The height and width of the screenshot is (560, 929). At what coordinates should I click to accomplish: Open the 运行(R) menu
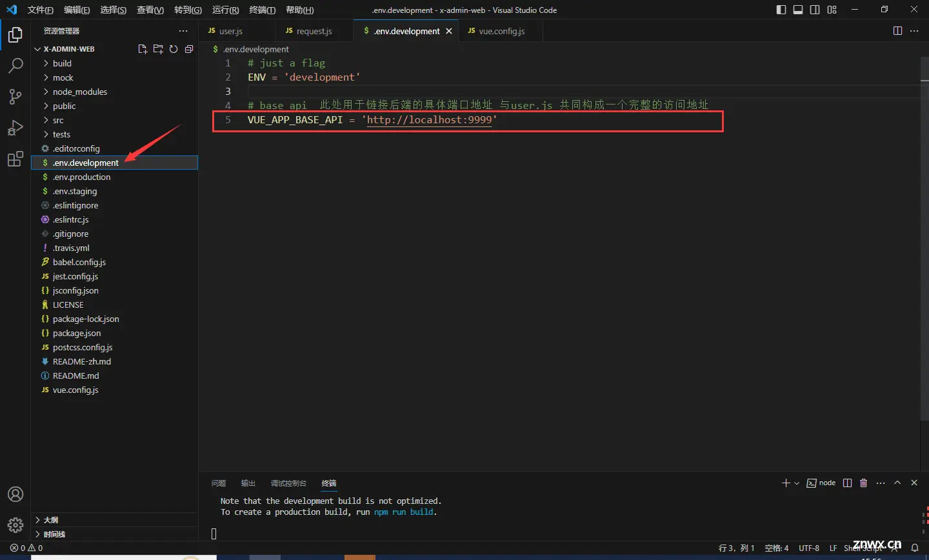[225, 10]
